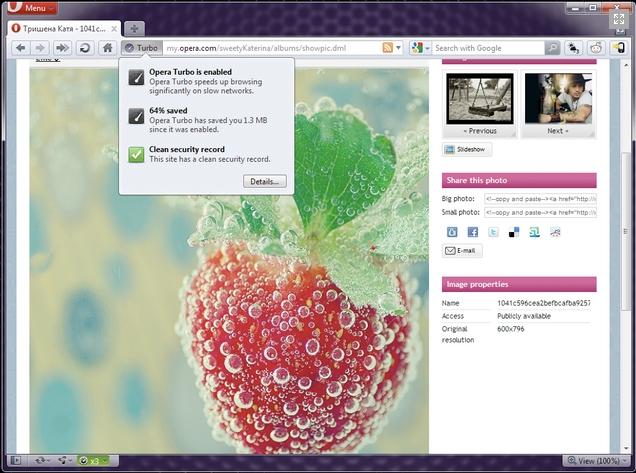
Task: Click the Next link under thumbnail
Action: click(x=558, y=131)
